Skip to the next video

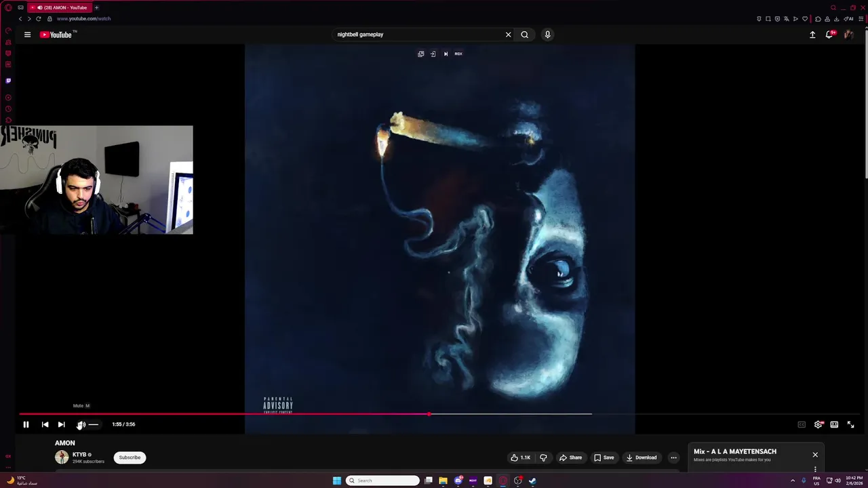(61, 424)
